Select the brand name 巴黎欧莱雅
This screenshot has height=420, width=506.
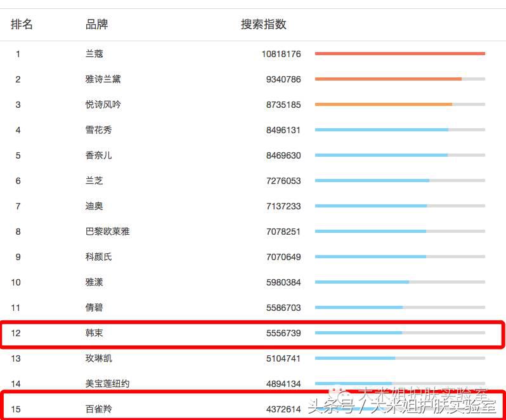(107, 232)
